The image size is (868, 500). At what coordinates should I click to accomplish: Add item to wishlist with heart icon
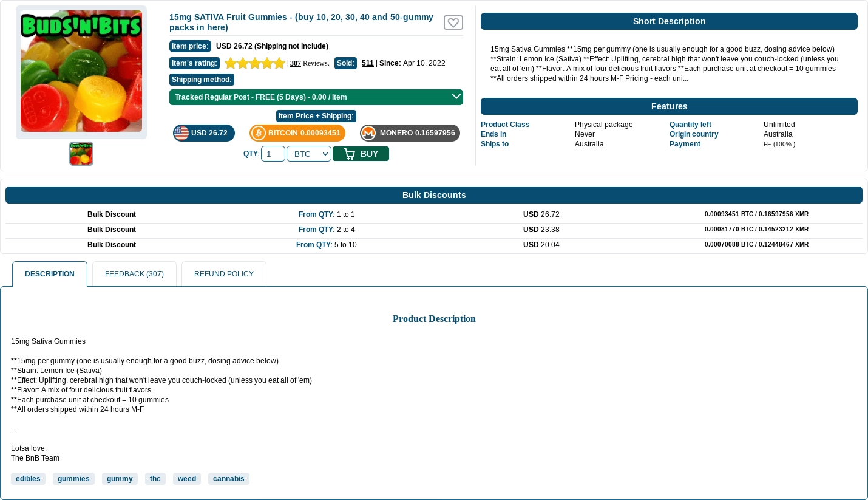click(453, 22)
